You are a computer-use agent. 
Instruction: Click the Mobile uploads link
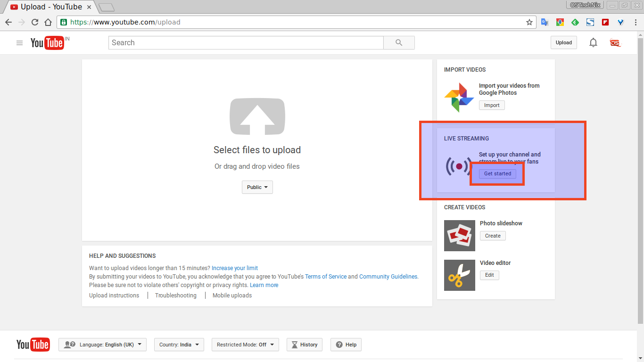tap(232, 296)
